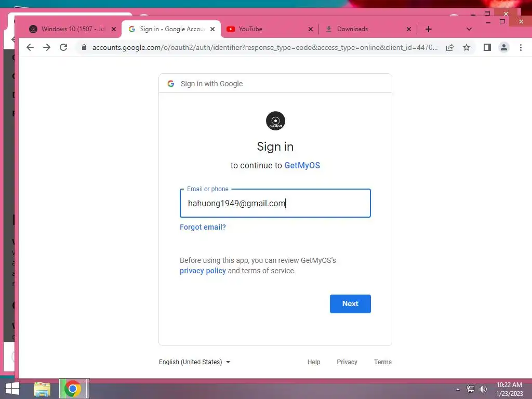Open the side panel
Screen dimensions: 532x399
(x=487, y=47)
